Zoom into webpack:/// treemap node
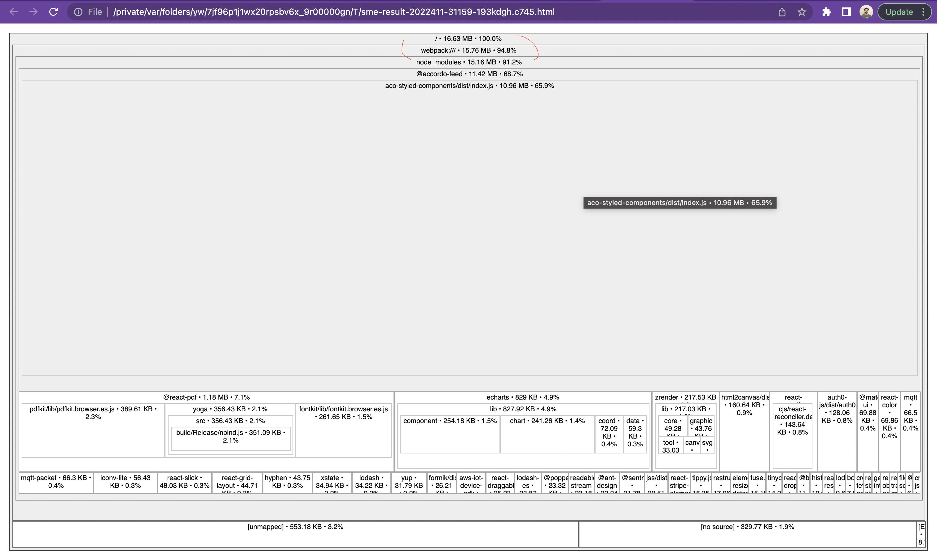 click(x=468, y=50)
